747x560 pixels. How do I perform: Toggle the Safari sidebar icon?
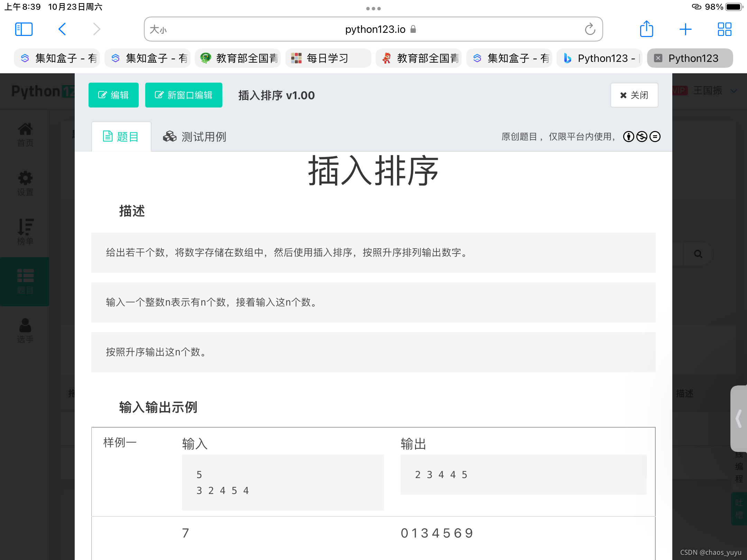[24, 29]
